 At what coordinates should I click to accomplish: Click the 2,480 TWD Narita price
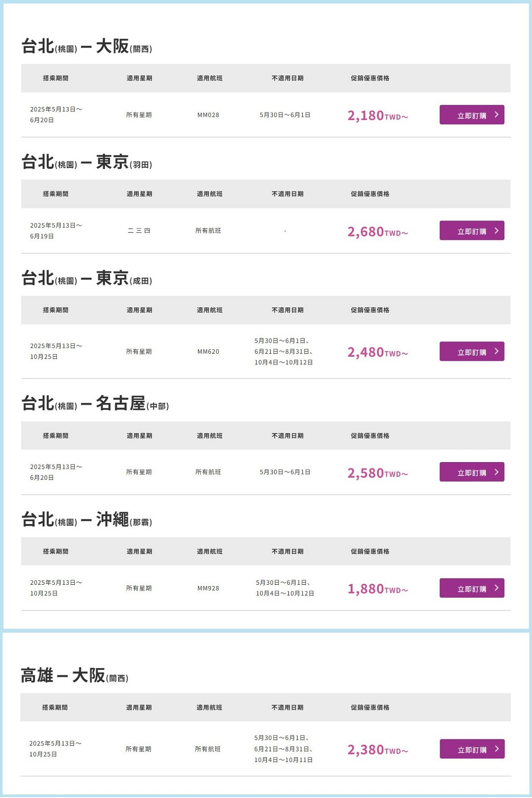click(x=377, y=352)
